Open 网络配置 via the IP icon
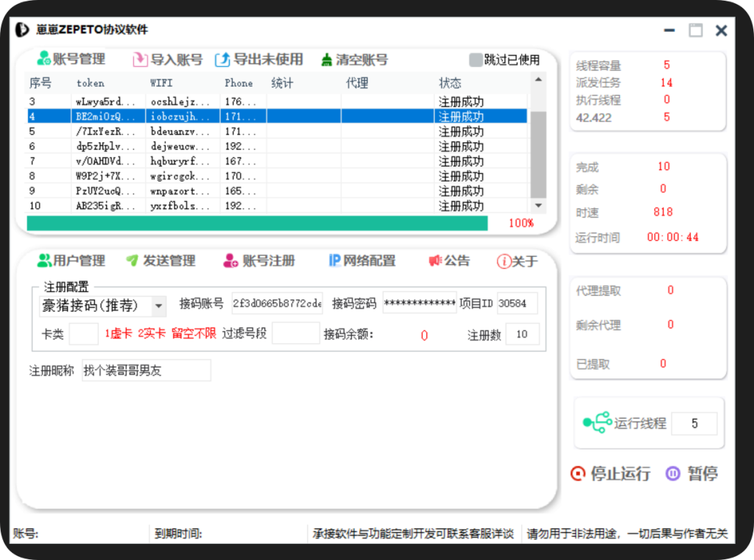This screenshot has width=754, height=560. tap(334, 260)
